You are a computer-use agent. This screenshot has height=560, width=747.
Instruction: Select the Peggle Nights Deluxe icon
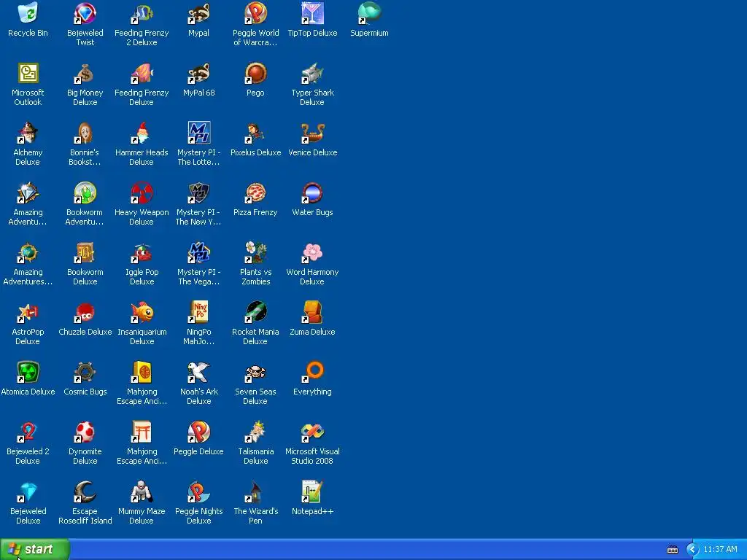click(198, 491)
